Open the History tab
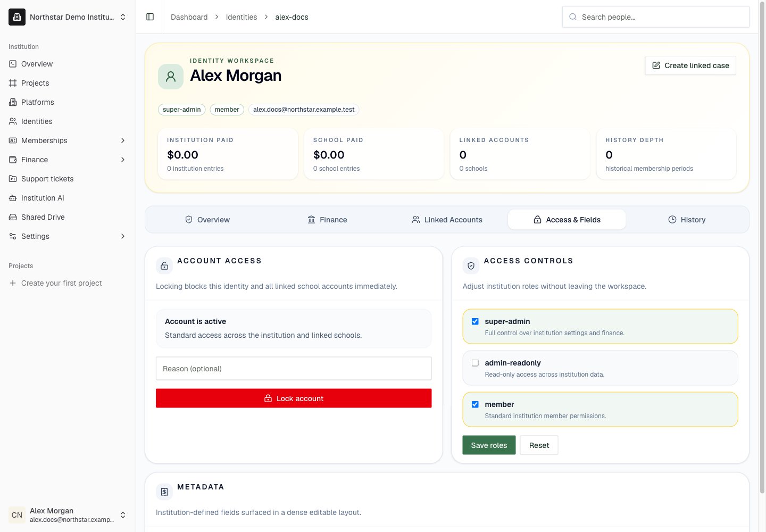This screenshot has height=532, width=766. (x=687, y=220)
